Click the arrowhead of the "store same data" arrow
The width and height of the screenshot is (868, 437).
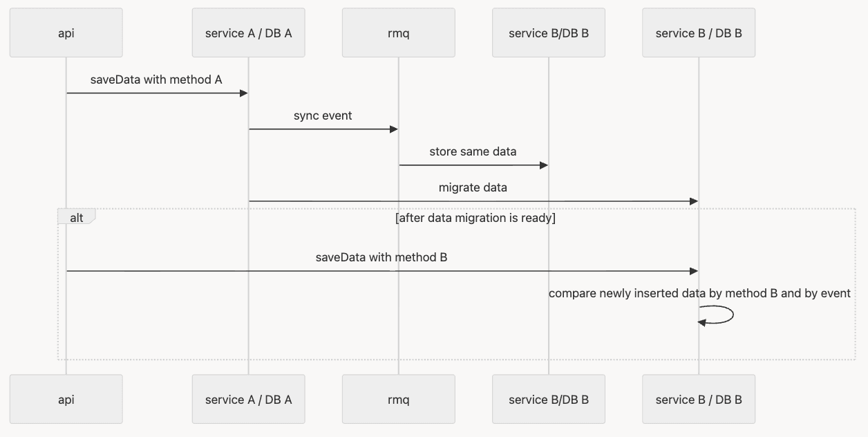coord(544,165)
